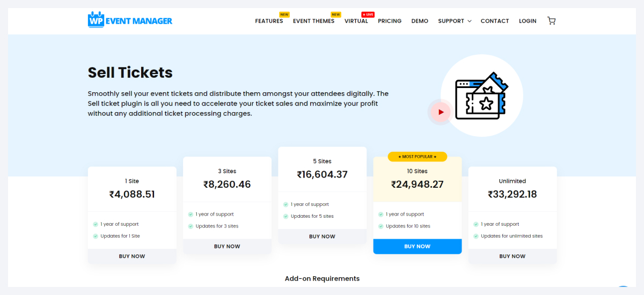Screen dimensions: 644x295
Task: Open the shopping cart icon
Action: point(551,21)
